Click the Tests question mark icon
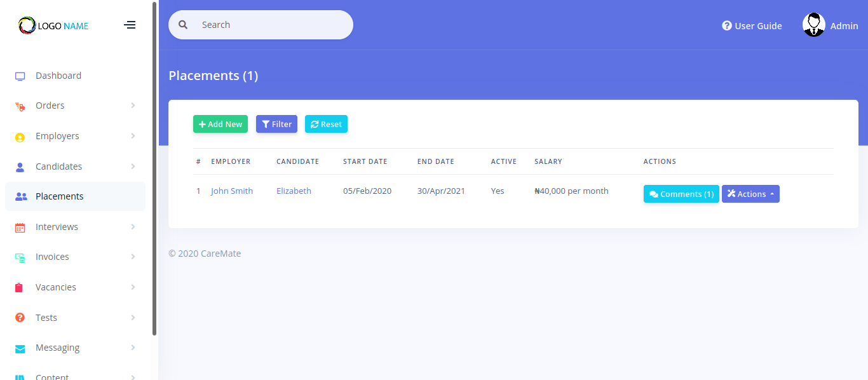The image size is (868, 380). tap(20, 318)
